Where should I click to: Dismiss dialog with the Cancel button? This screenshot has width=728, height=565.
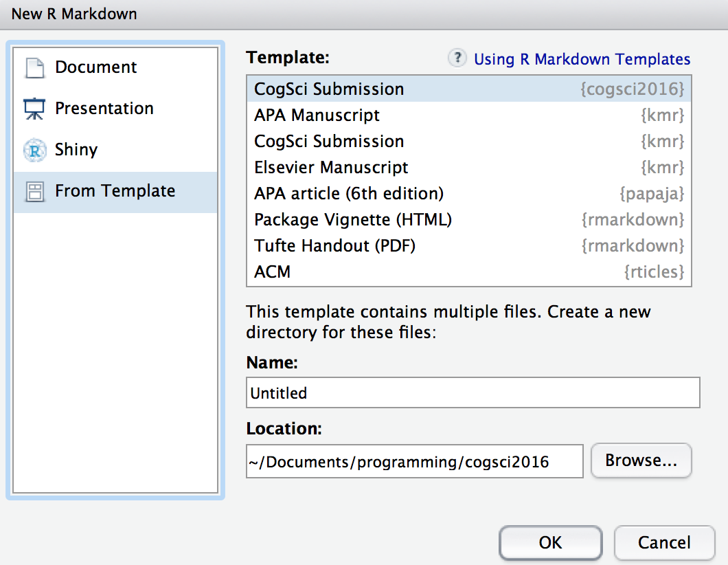(664, 542)
